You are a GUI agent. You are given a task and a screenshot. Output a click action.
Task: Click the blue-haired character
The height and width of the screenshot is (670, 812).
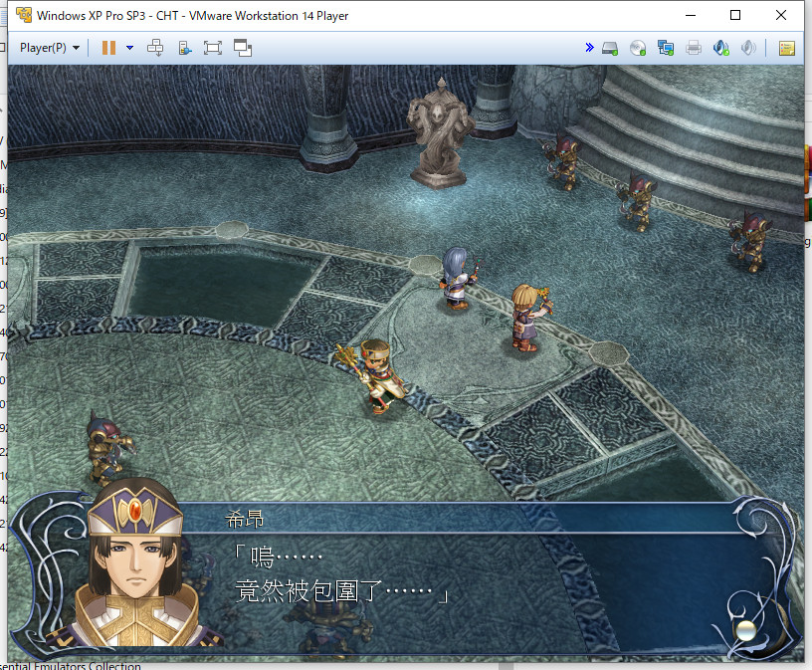tap(459, 279)
